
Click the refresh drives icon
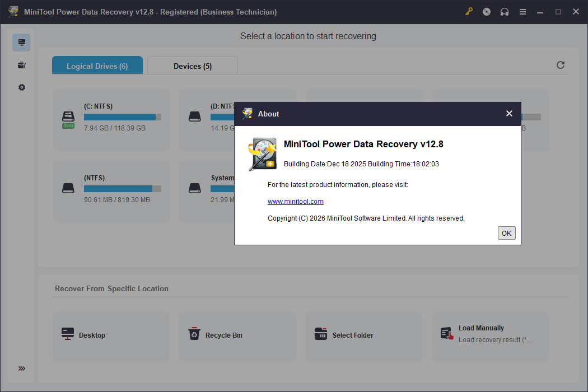(x=560, y=65)
